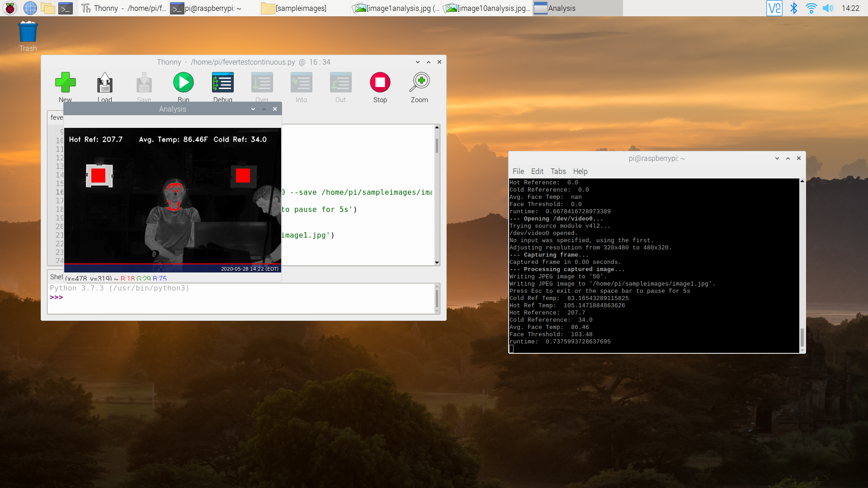
Task: Click the Thonny editor's scroll down arrow
Action: pyautogui.click(x=437, y=263)
